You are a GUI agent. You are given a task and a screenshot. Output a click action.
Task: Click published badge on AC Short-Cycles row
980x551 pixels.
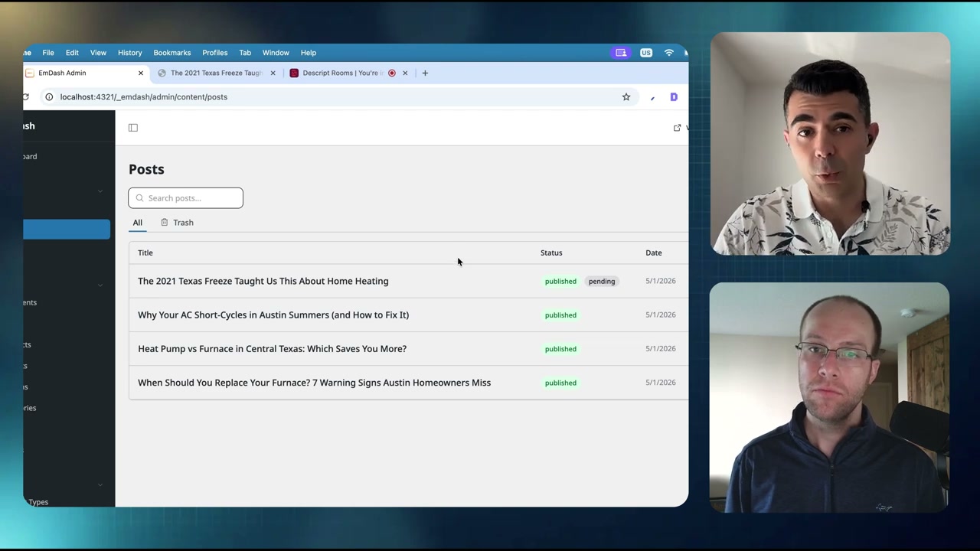coord(560,315)
